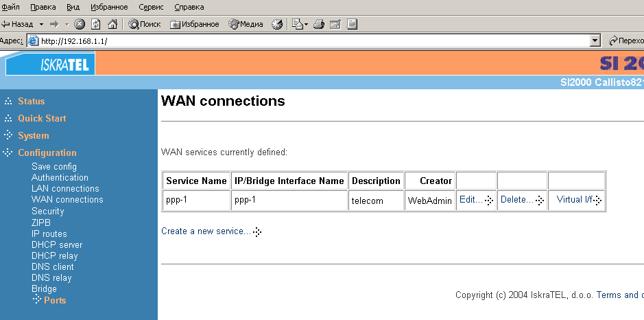Image resolution: width=644 pixels, height=320 pixels.
Task: Click the Description column header
Action: [x=376, y=181]
